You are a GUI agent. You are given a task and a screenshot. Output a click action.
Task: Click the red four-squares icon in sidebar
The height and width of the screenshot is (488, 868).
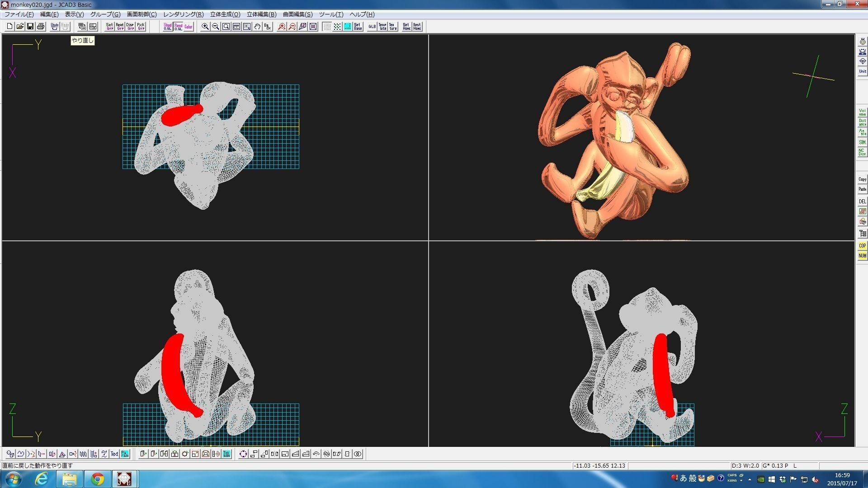[863, 211]
